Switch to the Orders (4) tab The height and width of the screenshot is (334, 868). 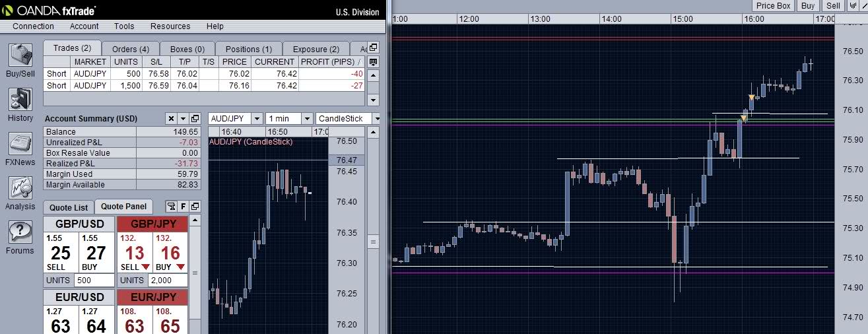point(131,49)
